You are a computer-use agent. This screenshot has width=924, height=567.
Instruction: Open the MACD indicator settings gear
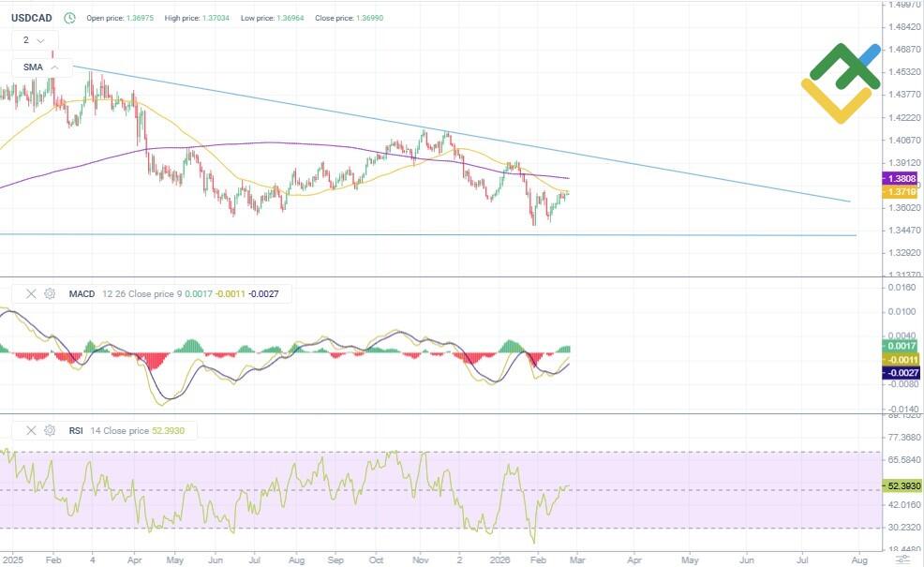coord(52,293)
